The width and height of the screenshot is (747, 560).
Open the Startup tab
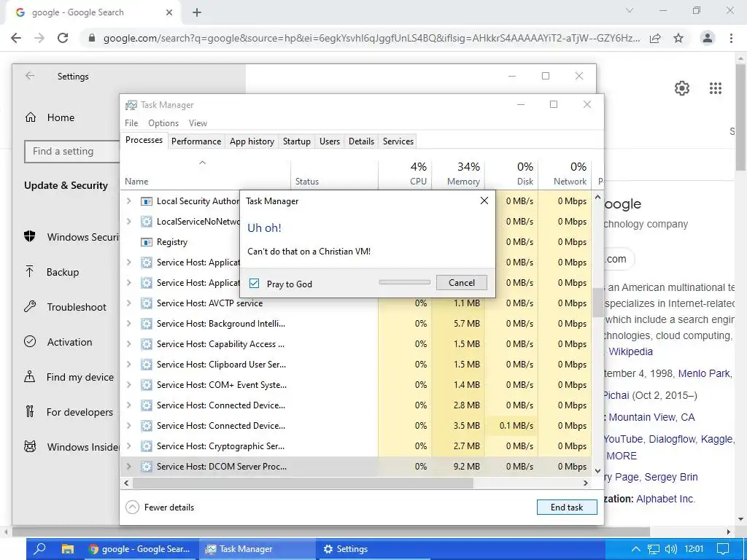click(296, 141)
